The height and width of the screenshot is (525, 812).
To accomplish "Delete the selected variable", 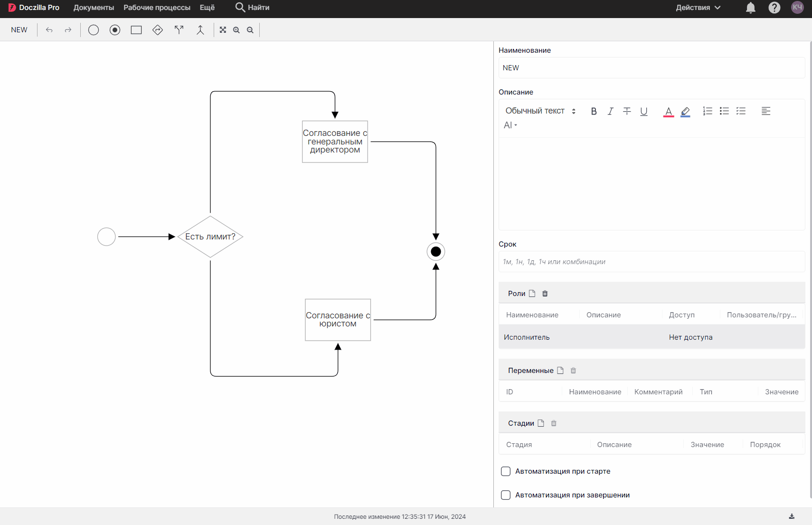I will click(x=573, y=371).
